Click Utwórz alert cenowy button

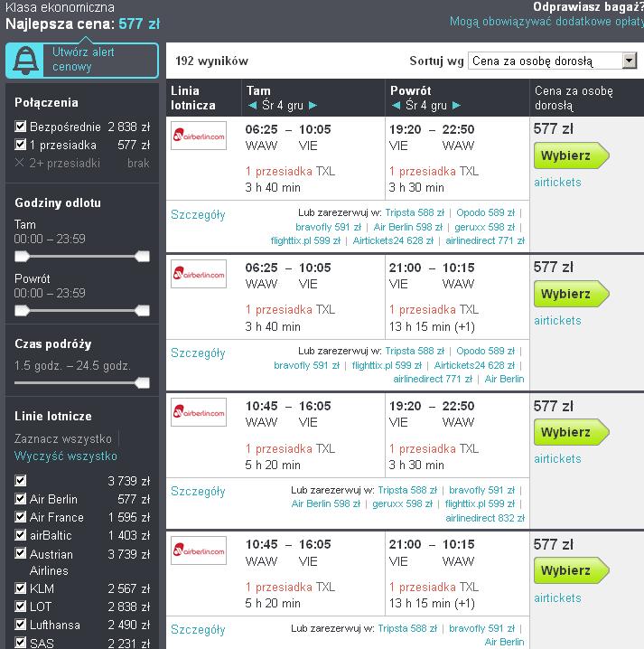click(82, 61)
